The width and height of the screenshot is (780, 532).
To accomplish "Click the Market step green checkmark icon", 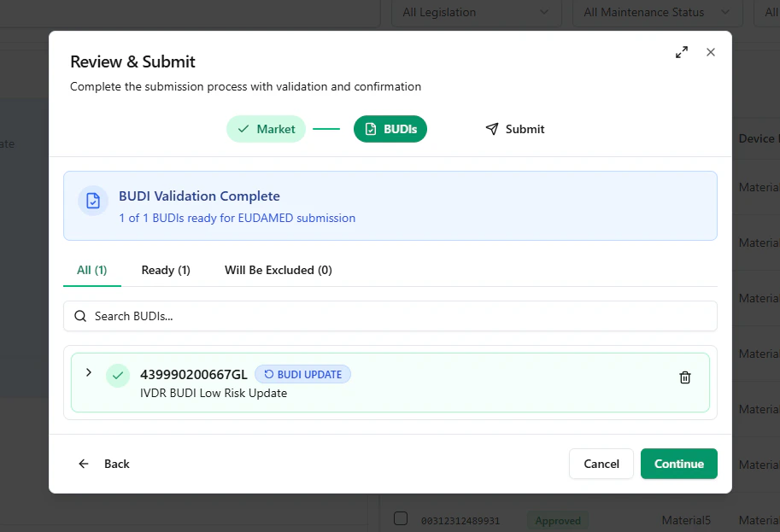I will coord(244,129).
